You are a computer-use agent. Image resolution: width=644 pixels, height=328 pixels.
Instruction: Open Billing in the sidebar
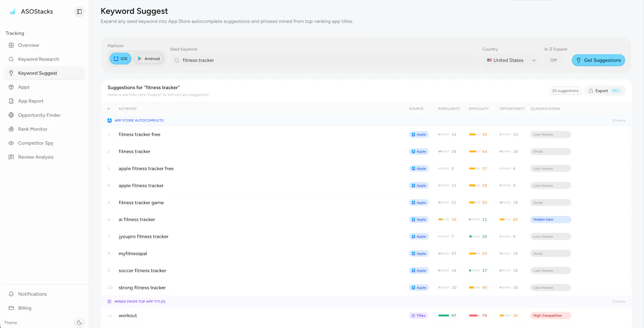(x=44, y=308)
